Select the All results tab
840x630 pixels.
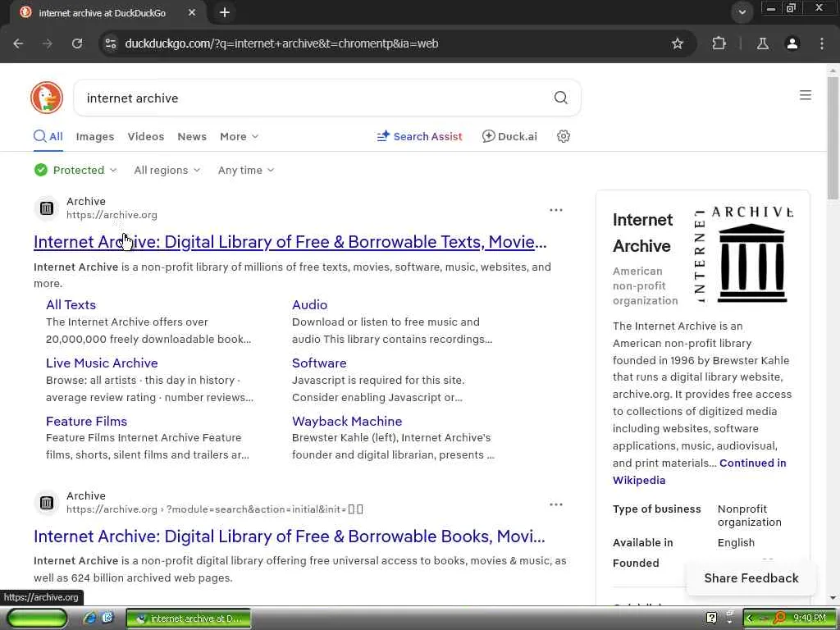48,136
